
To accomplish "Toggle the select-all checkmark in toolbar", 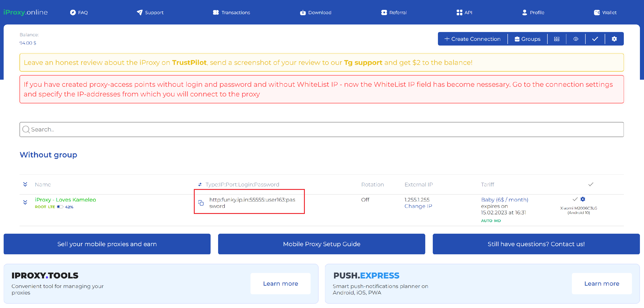I will (595, 39).
